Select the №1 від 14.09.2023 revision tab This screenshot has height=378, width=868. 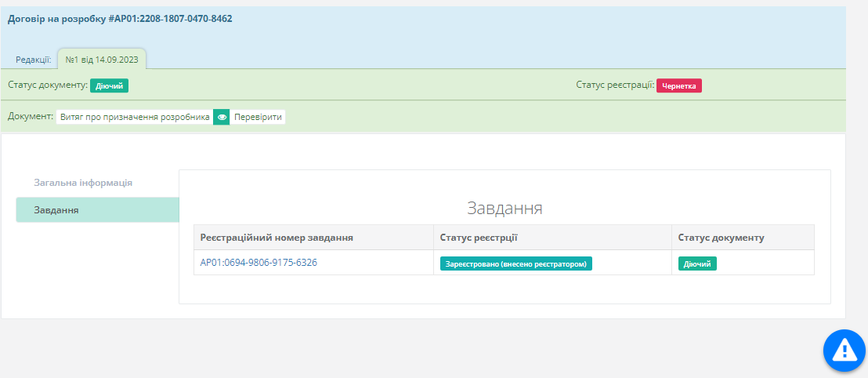pyautogui.click(x=102, y=60)
